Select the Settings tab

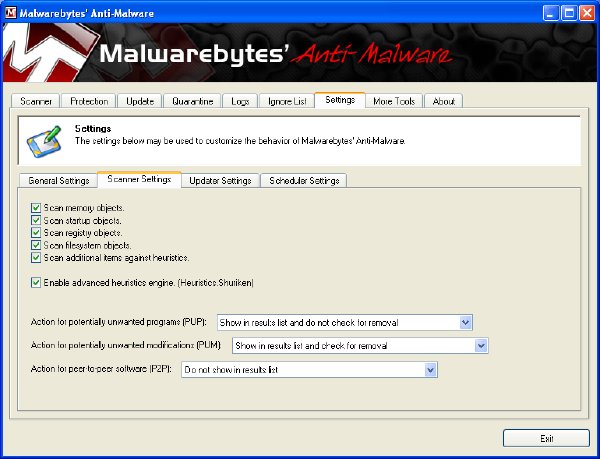[x=340, y=100]
